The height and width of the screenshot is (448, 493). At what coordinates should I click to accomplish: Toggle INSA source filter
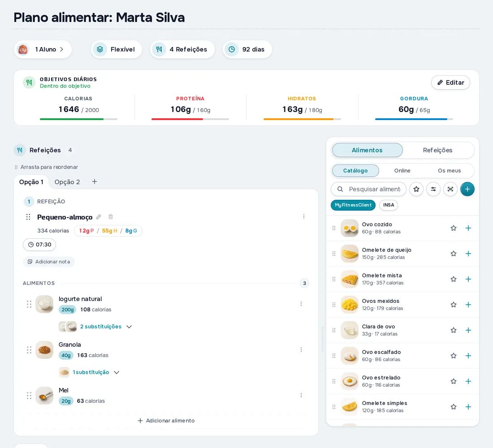389,205
